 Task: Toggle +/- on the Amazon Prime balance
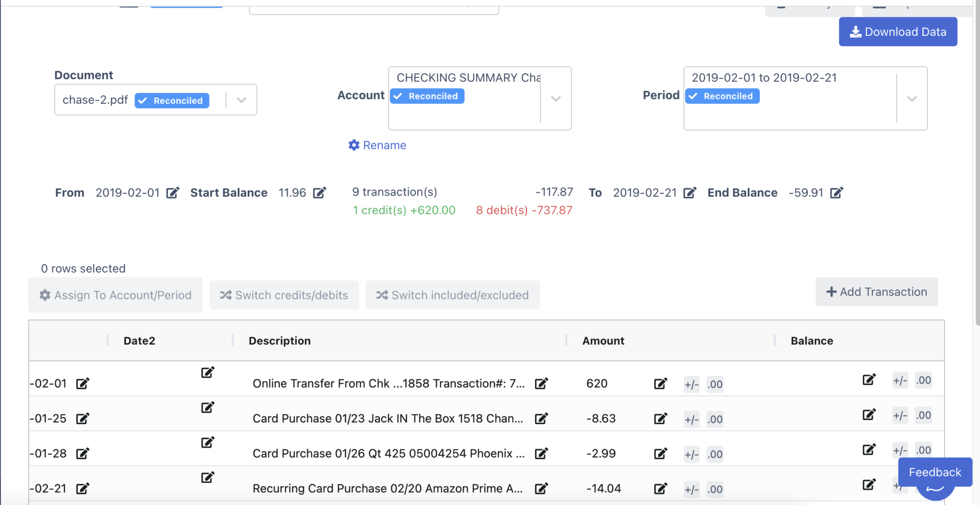coord(899,485)
